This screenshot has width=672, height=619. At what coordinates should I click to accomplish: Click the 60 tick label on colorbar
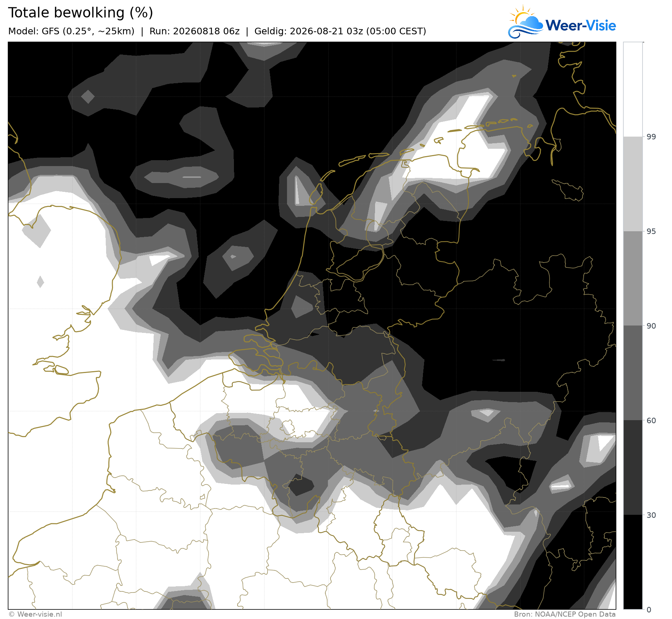click(x=651, y=421)
